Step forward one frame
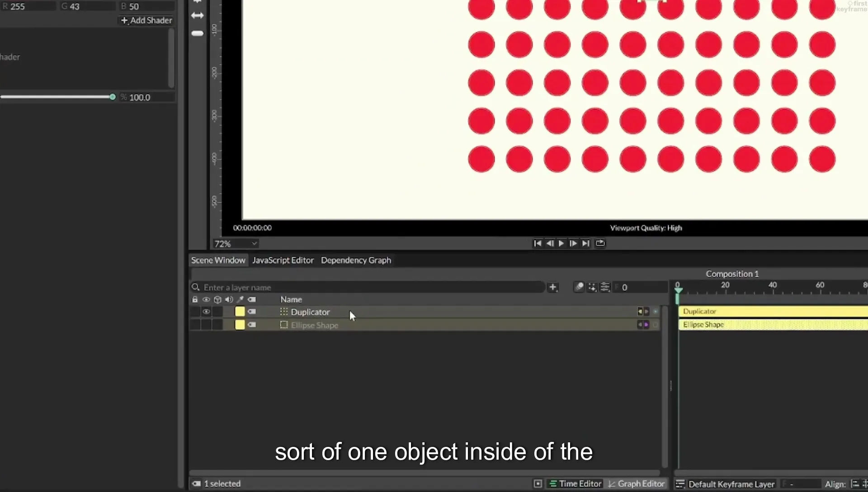 (x=573, y=243)
